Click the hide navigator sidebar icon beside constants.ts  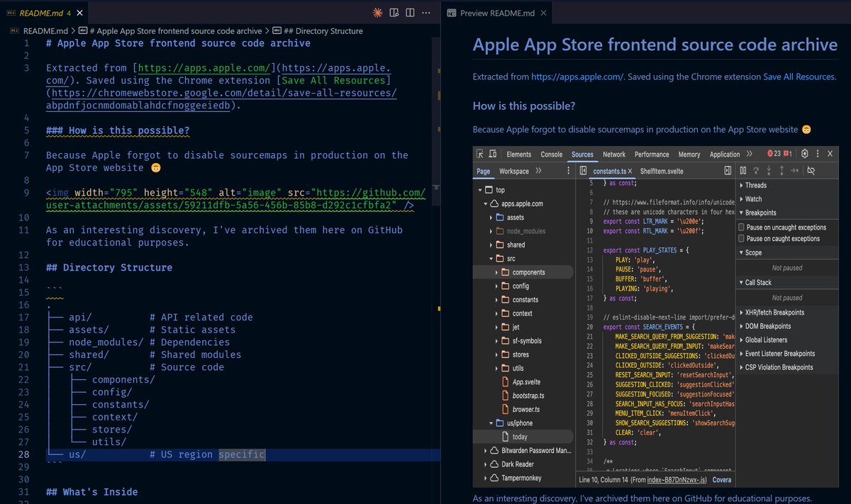point(582,171)
